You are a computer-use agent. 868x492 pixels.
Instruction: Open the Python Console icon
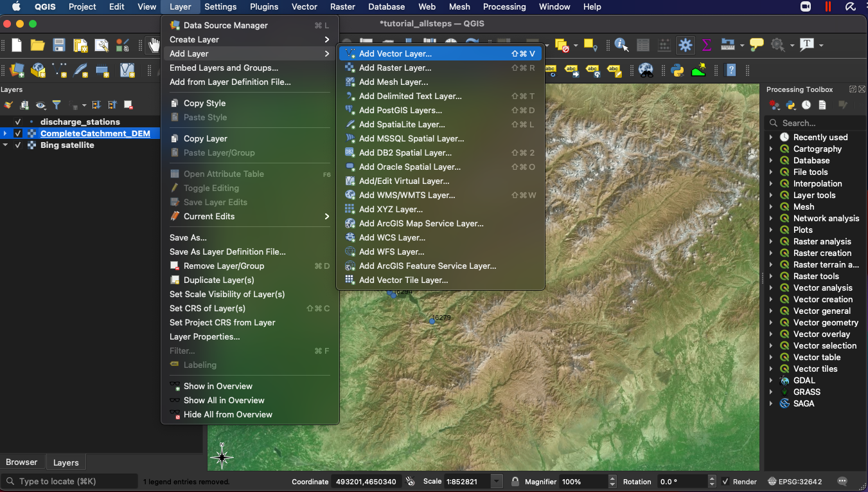(677, 70)
